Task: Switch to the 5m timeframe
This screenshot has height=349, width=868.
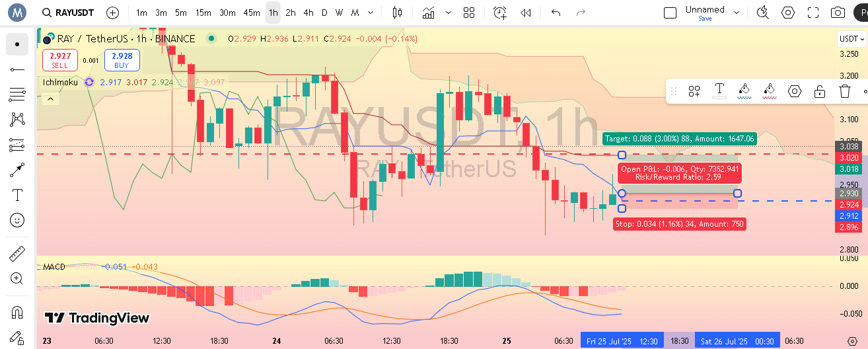Action: (x=181, y=13)
